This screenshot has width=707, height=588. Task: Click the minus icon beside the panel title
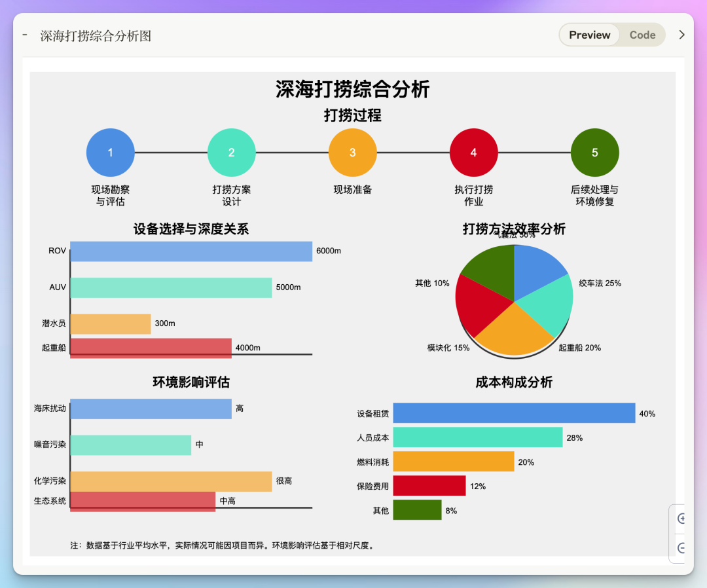25,35
